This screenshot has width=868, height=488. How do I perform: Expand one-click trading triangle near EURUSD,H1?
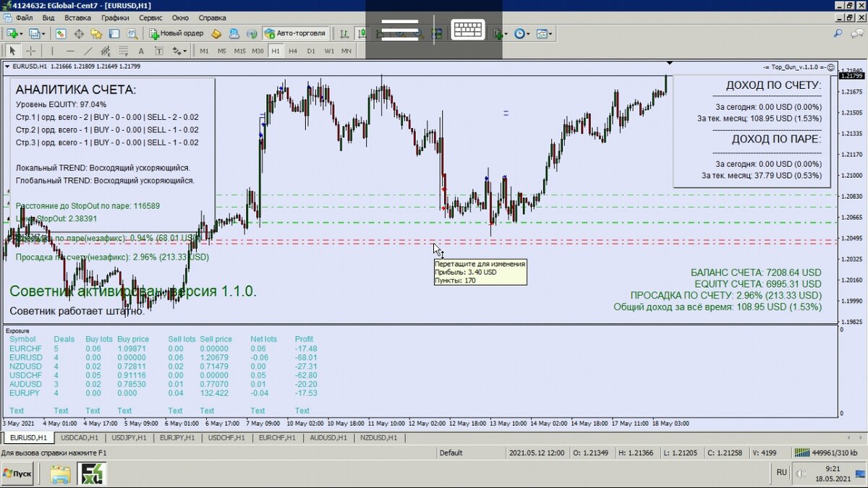tap(8, 67)
